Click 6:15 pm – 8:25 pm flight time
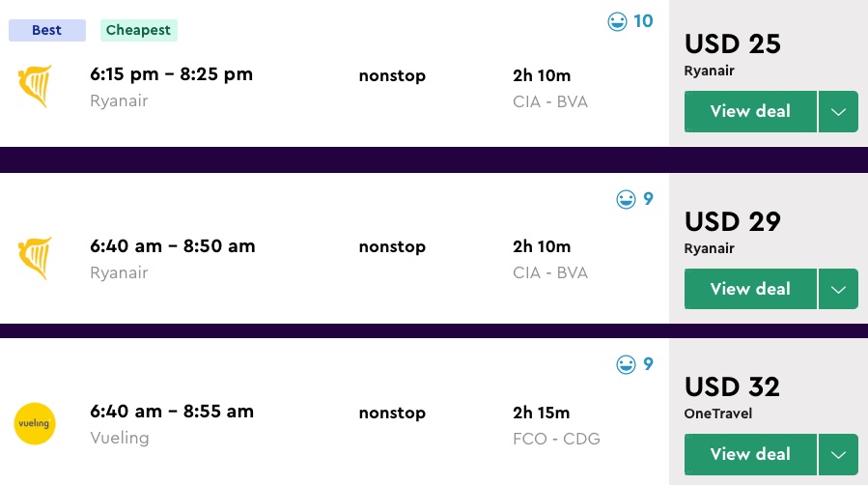Screen dimensions: 868x485 coord(171,74)
